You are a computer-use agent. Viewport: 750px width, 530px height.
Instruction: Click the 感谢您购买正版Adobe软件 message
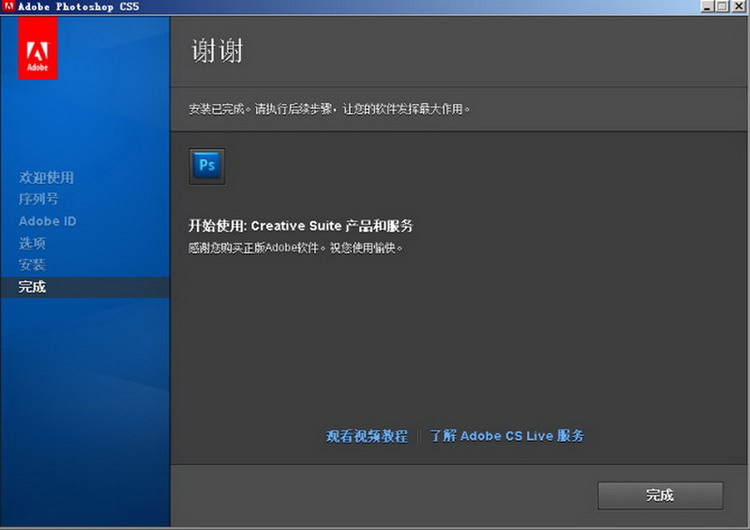click(x=295, y=248)
